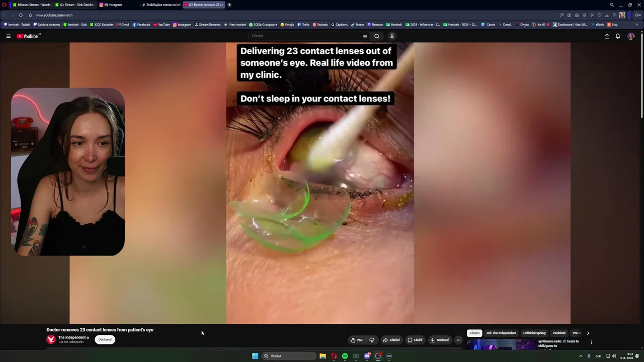Image resolution: width=644 pixels, height=362 pixels.
Task: Open the Opera AI button
Action: click(638, 15)
